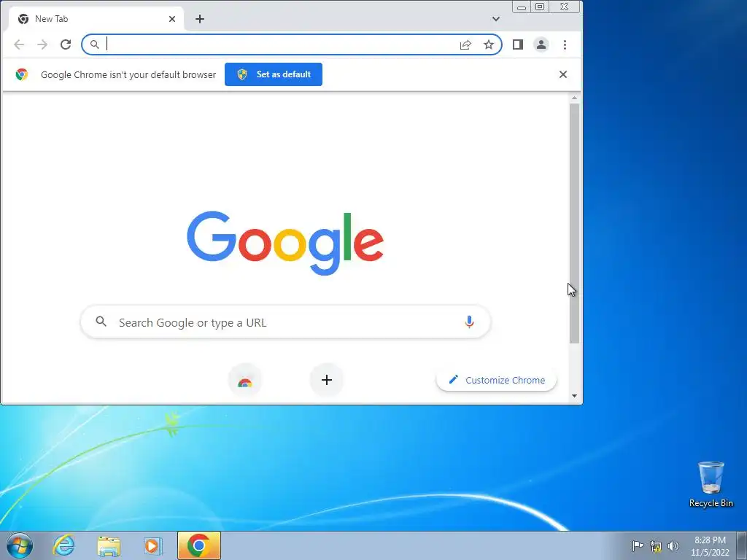
Task: Click the Chrome logo in the notification bar
Action: click(21, 74)
